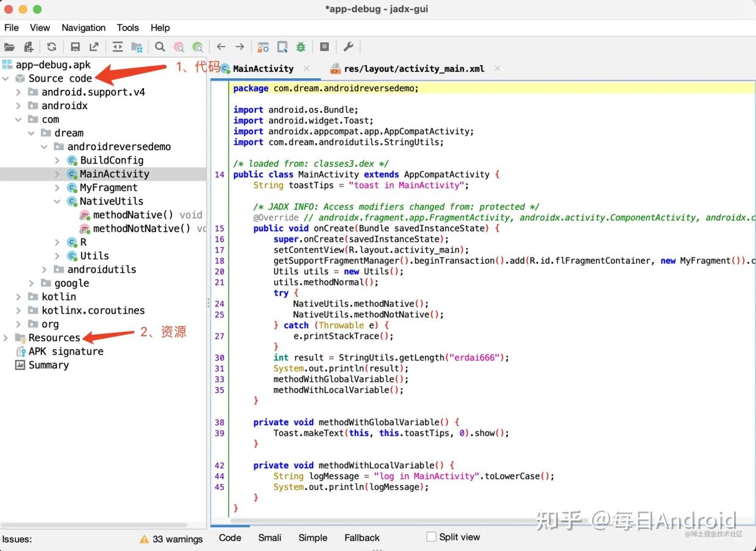Toggle the deobfuscation gear icon
756x551 pixels.
pyautogui.click(x=263, y=46)
